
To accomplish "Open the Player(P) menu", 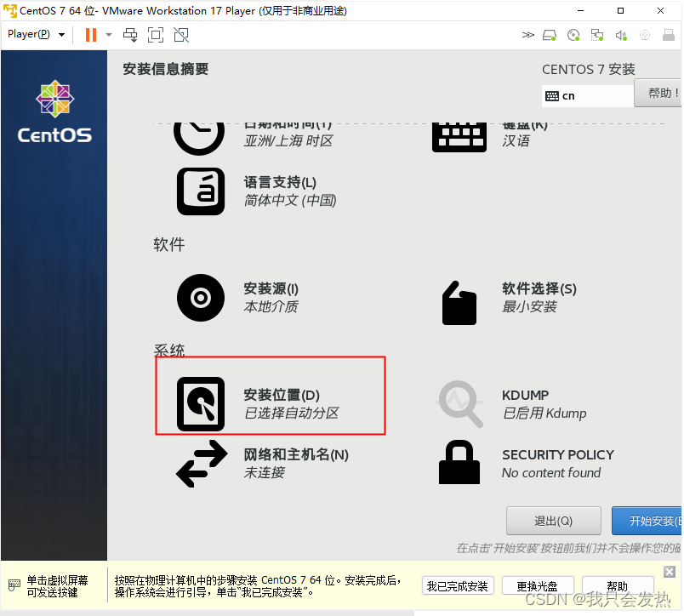I will pos(36,35).
